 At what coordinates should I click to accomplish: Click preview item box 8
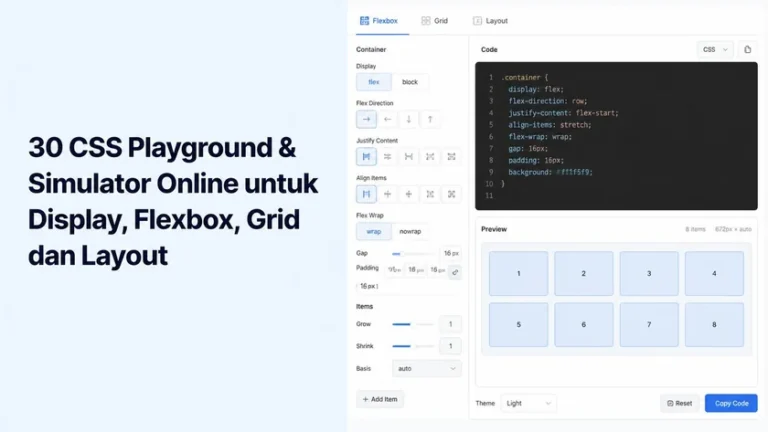(x=714, y=324)
